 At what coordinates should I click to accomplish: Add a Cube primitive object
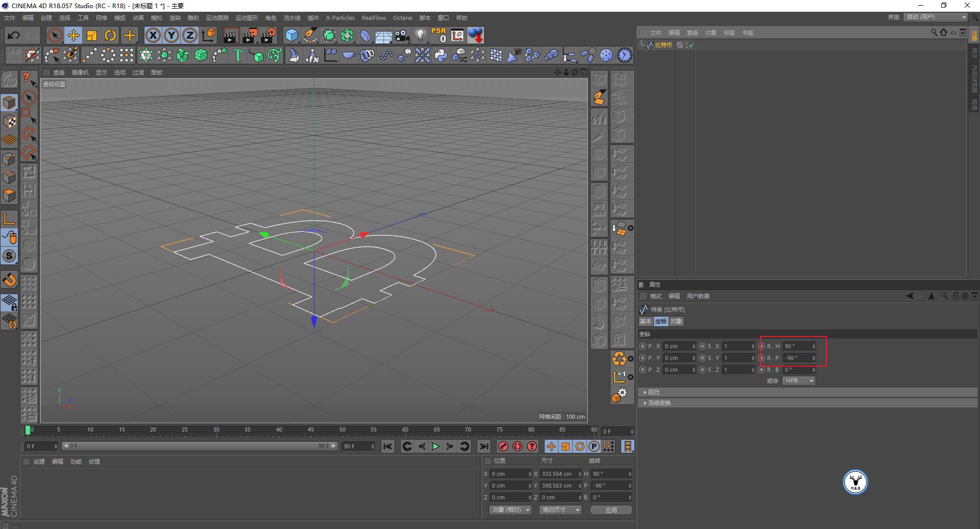(x=291, y=35)
